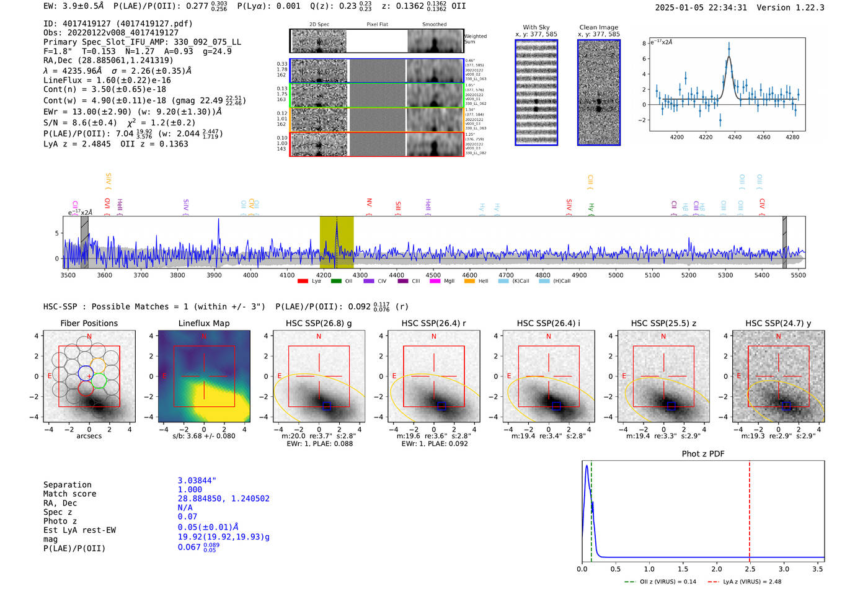Click the blue match square in g image
Viewport: 868px width, 591px height.
(327, 406)
